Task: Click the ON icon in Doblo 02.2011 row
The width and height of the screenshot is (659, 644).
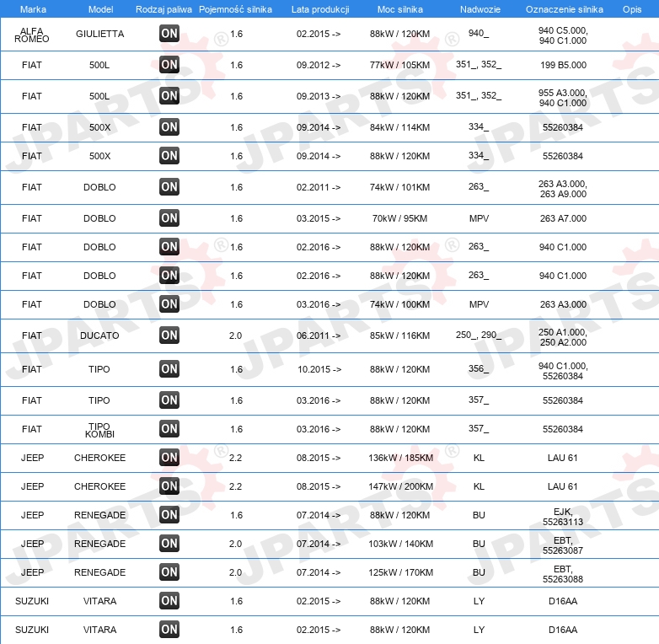Action: 169,187
